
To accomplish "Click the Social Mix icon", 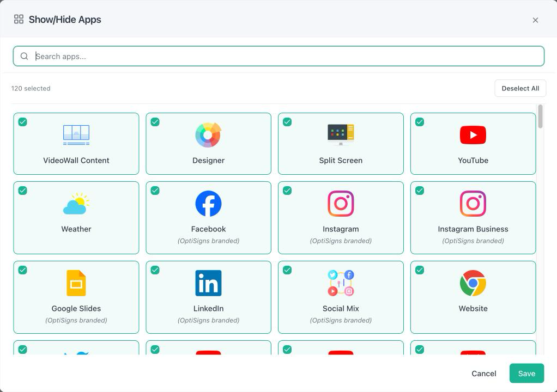I will click(341, 283).
